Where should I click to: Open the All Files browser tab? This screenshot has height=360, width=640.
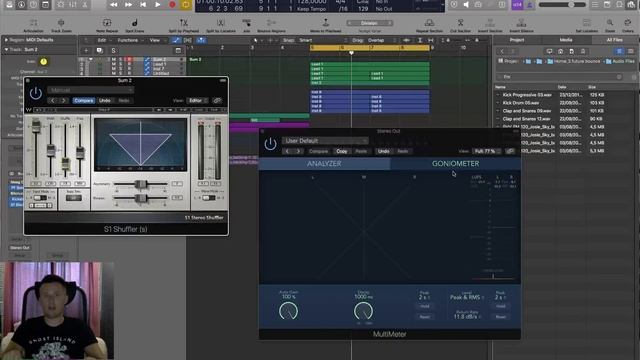coord(615,40)
